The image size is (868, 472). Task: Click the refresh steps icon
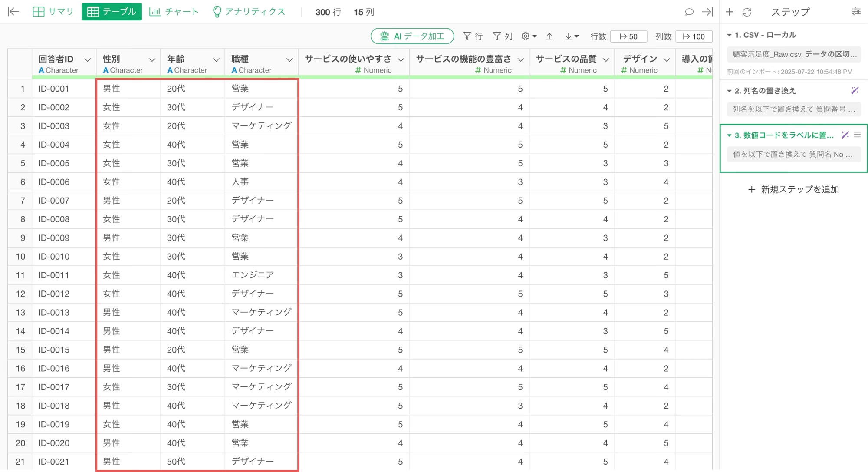[747, 12]
